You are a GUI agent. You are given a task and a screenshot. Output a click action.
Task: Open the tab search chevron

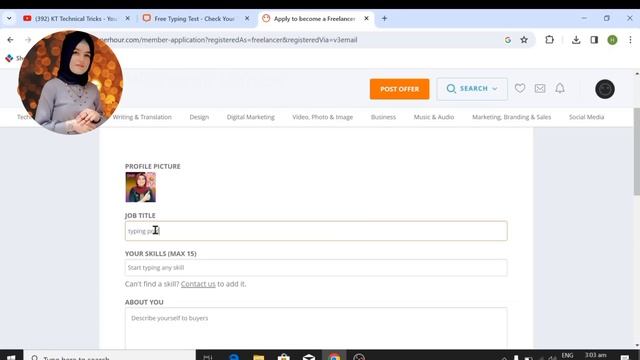9,18
